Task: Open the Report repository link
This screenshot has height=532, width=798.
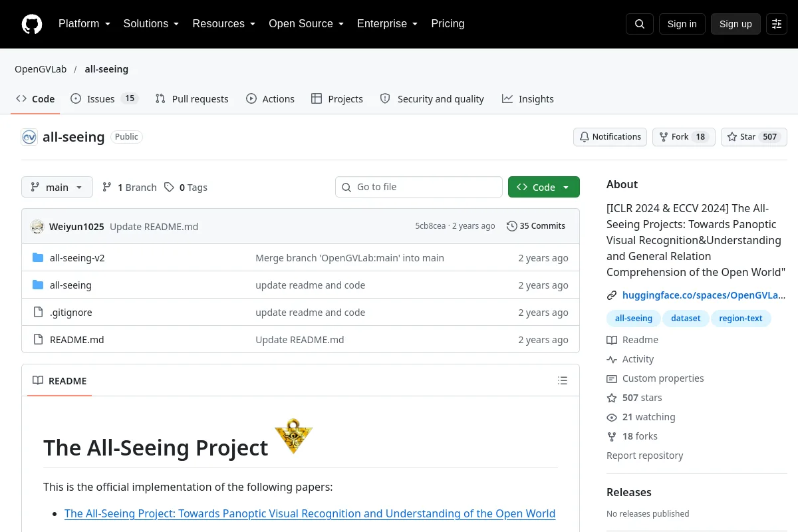Action: point(645,456)
